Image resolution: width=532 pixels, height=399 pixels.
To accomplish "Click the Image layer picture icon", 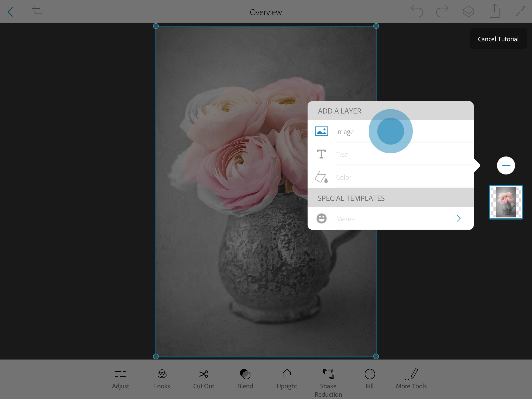I will (321, 131).
